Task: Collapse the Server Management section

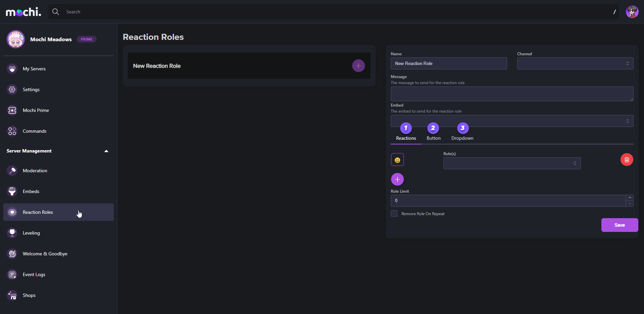Action: (x=106, y=151)
